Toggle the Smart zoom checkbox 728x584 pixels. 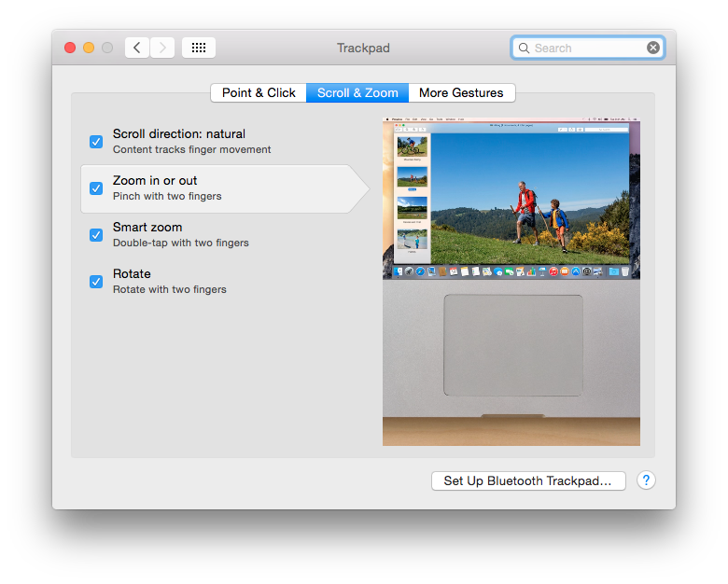[x=96, y=235]
